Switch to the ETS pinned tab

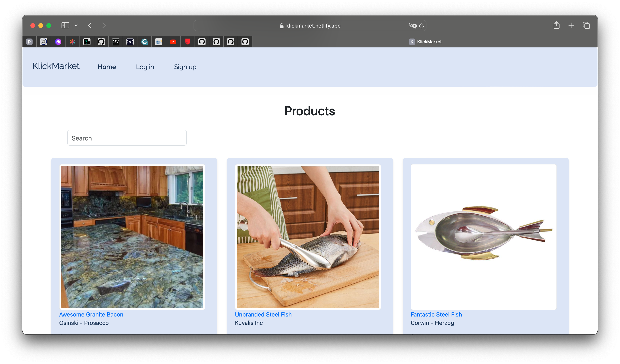(x=159, y=42)
